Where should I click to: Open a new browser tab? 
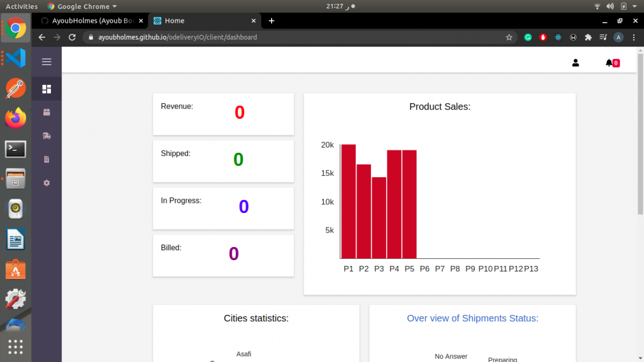coord(272,21)
